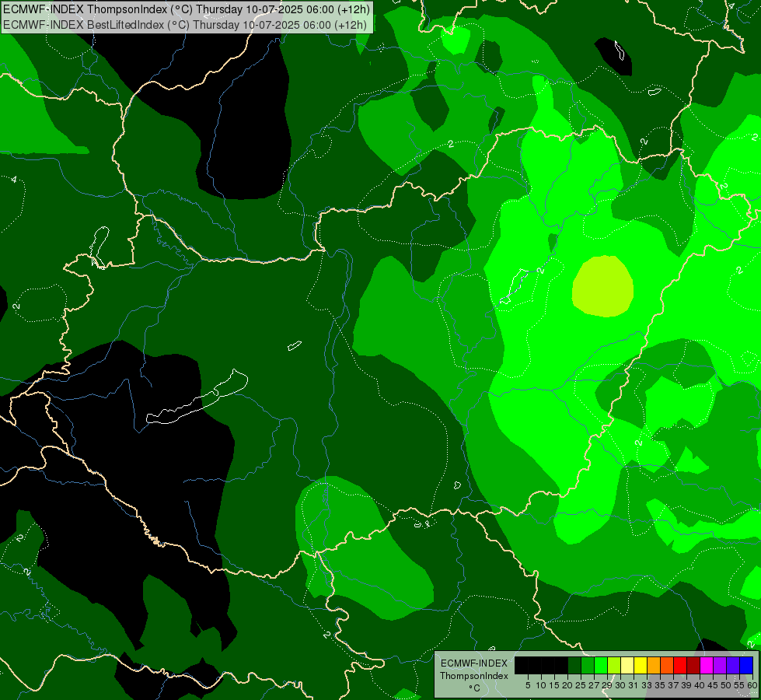Click the contour label "4" near the left edge
The width and height of the screenshot is (761, 700).
click(x=14, y=180)
